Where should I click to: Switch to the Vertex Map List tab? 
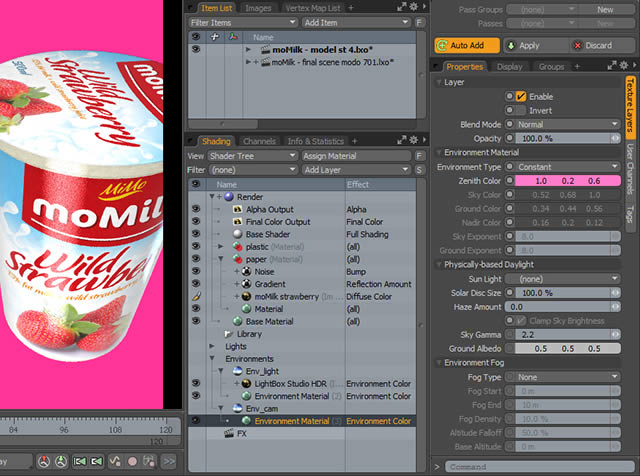(313, 8)
